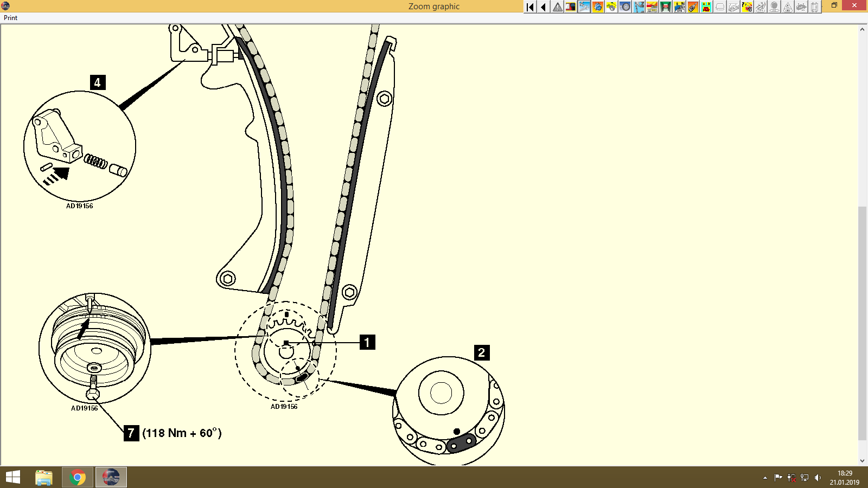
Task: Click the tyre and wheel toolbar icon
Action: tap(626, 7)
